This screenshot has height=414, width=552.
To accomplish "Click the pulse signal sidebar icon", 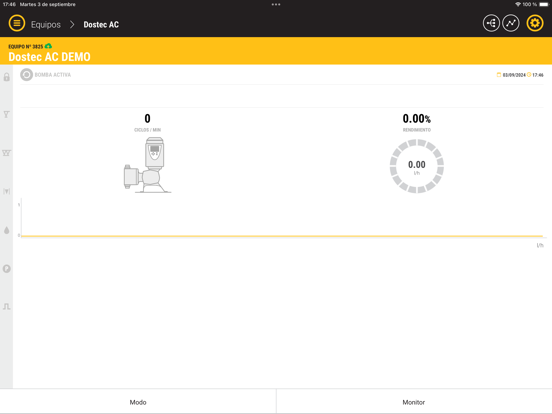I will tap(7, 307).
